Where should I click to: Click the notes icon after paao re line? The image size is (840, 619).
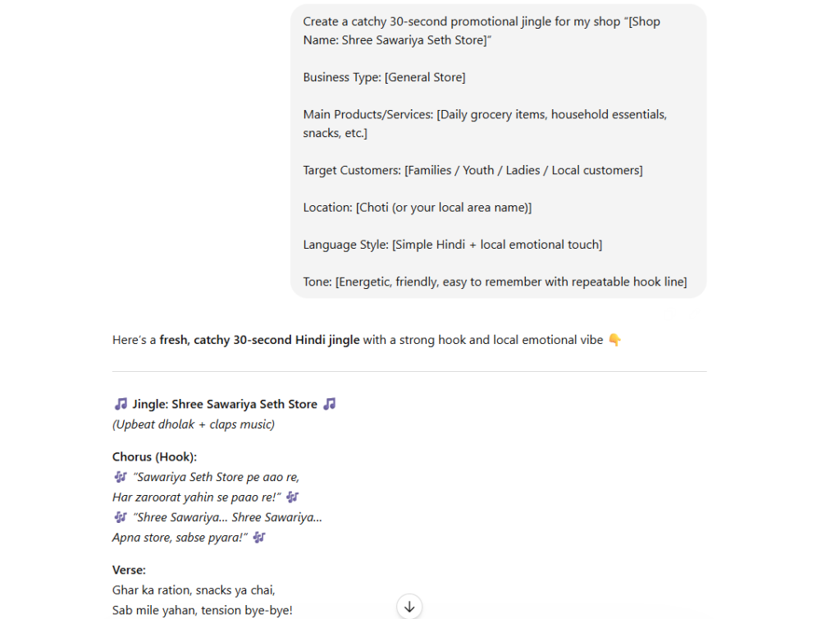pyautogui.click(x=293, y=497)
